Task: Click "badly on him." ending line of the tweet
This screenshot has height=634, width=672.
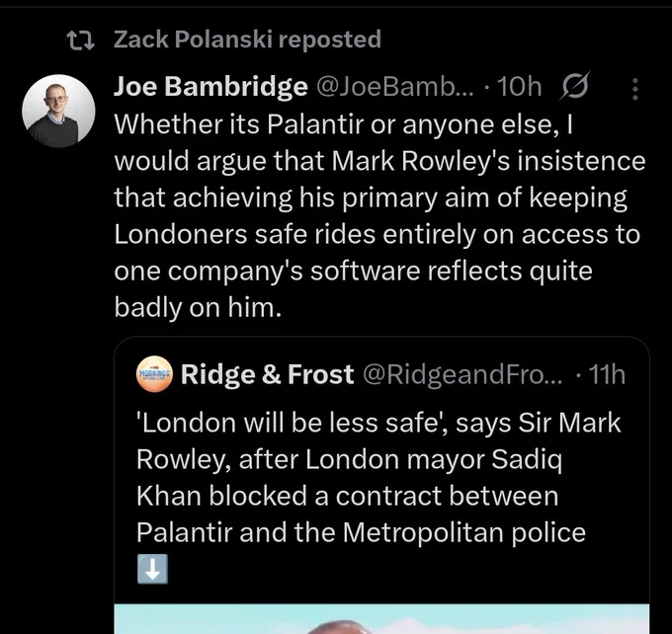Action: click(x=198, y=307)
